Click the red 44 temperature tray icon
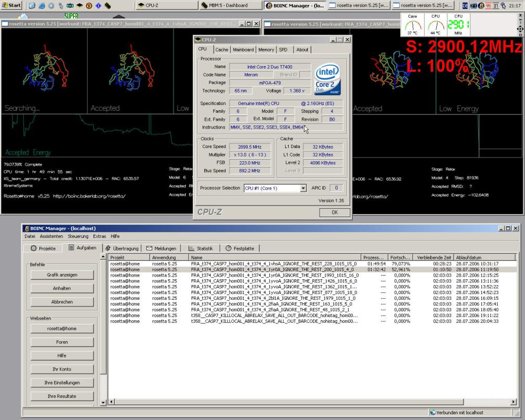Viewport: 525px width, 420px height. pyautogui.click(x=488, y=5)
